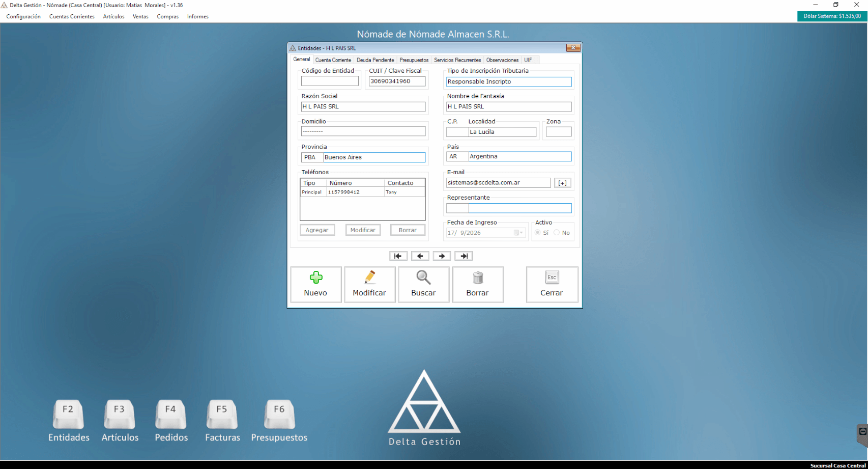The image size is (868, 469).
Task: Select the Sí radio button under Activo
Action: (x=538, y=233)
